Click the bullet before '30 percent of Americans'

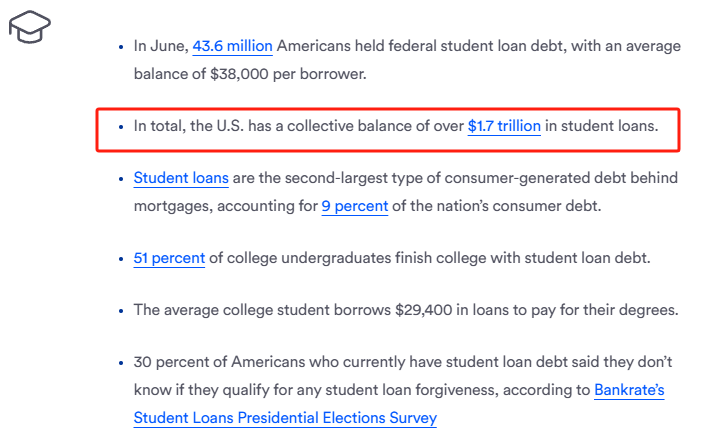(x=120, y=363)
